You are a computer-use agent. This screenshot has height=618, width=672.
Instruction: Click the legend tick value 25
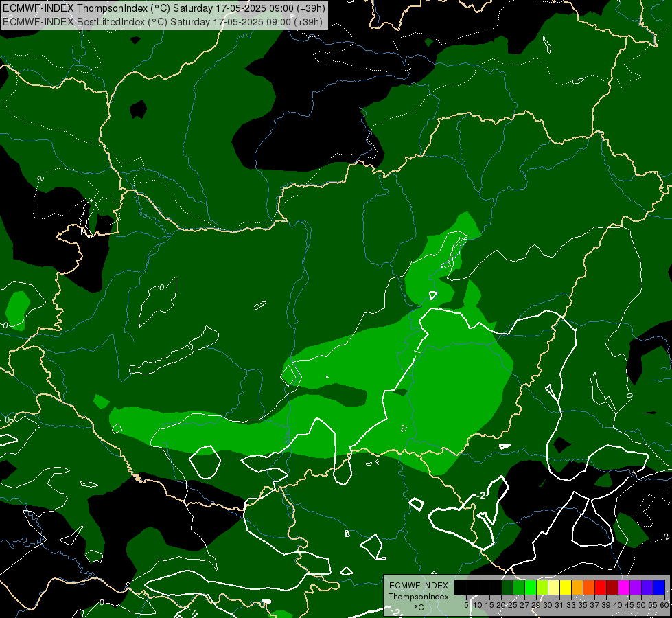(x=513, y=605)
